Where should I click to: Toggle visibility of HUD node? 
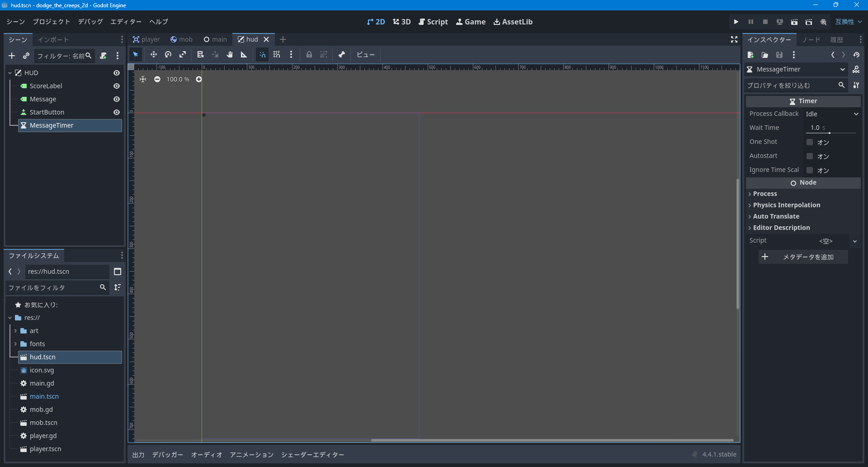[117, 73]
